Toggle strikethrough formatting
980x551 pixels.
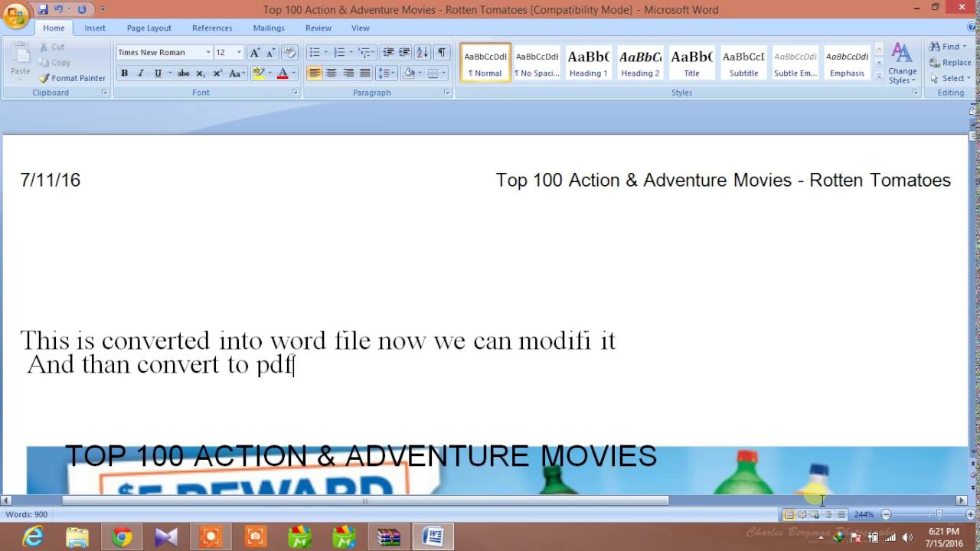click(183, 73)
